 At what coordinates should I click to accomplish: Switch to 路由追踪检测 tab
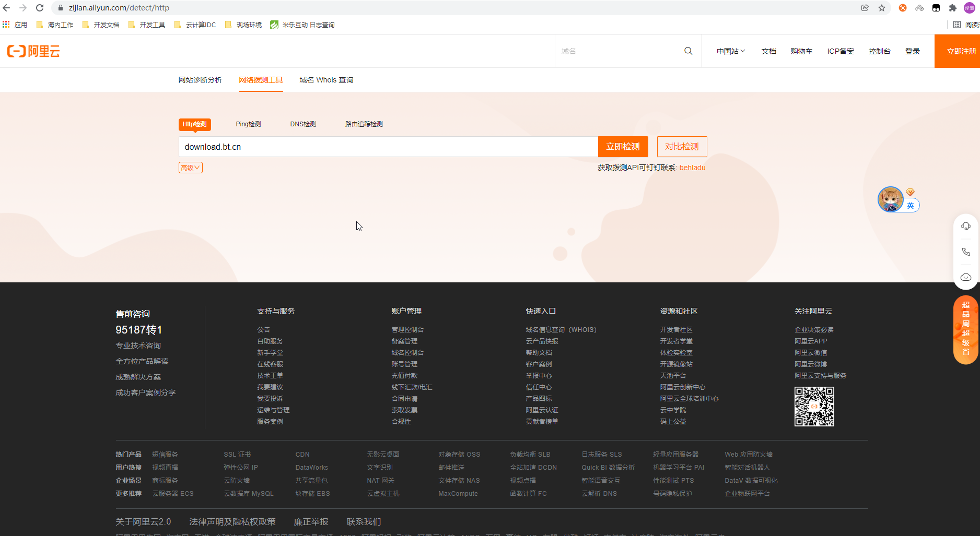coord(364,124)
